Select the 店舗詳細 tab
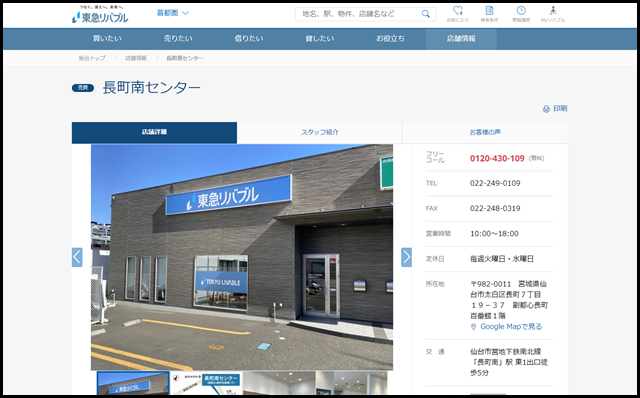The width and height of the screenshot is (640, 398). pyautogui.click(x=154, y=132)
